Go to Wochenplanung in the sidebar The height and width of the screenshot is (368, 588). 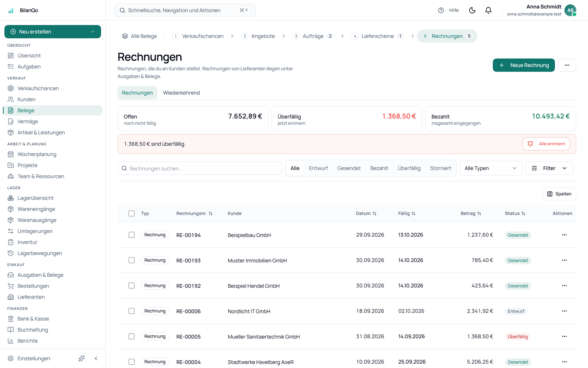[53, 154]
